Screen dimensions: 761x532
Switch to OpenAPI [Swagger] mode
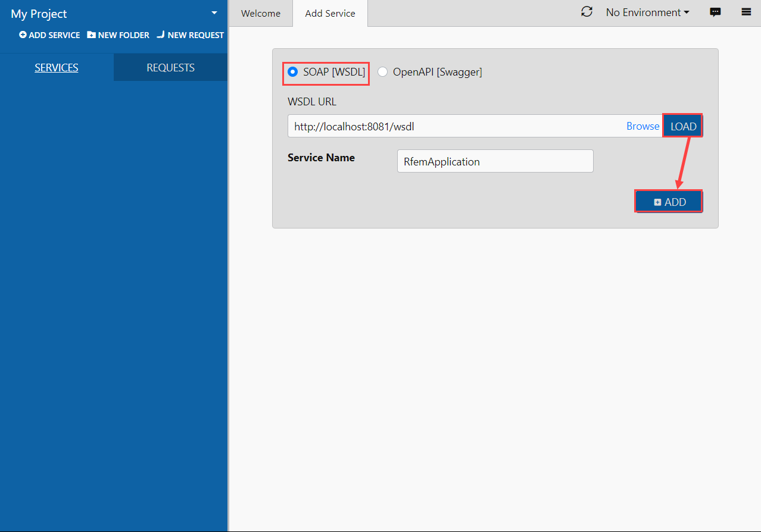[x=382, y=71]
